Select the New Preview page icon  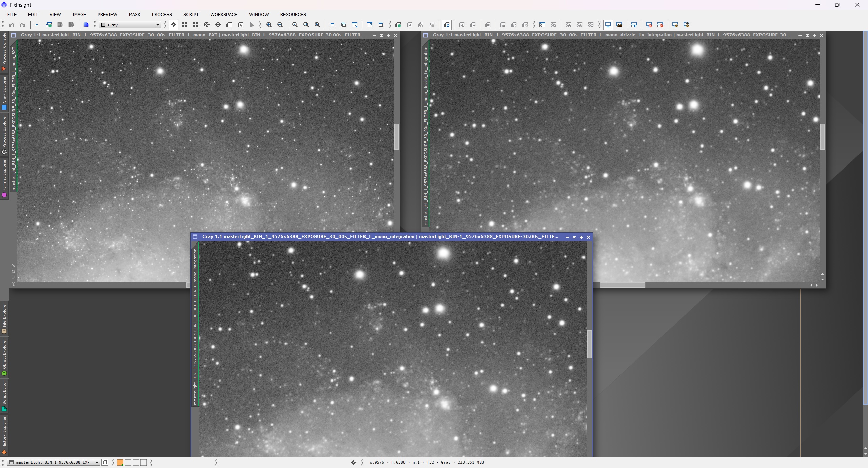229,25
